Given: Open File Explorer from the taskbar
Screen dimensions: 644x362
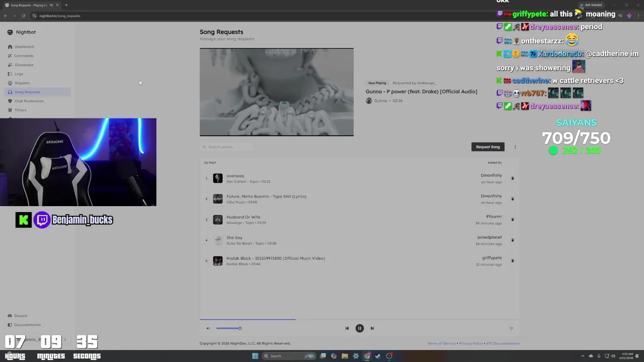Looking at the screenshot, I should click(345, 356).
